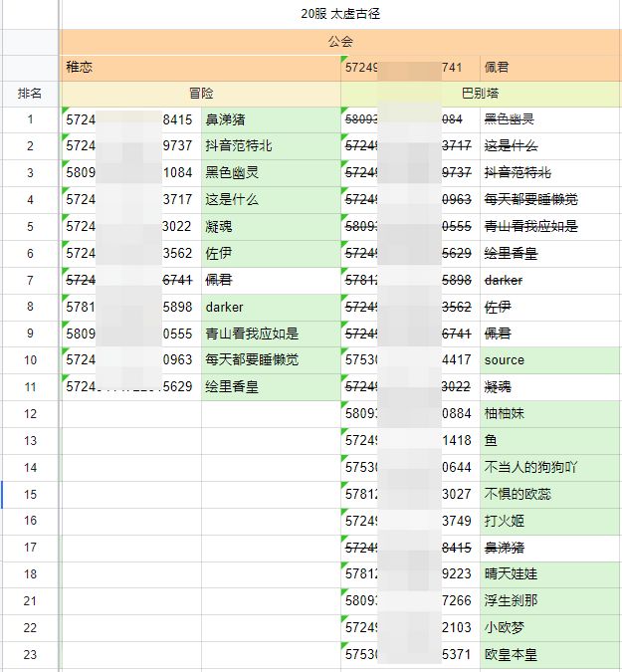The image size is (622, 672).
Task: Click ID cell ending 3027 beside 不惧的欧蕊
Action: coord(410,494)
